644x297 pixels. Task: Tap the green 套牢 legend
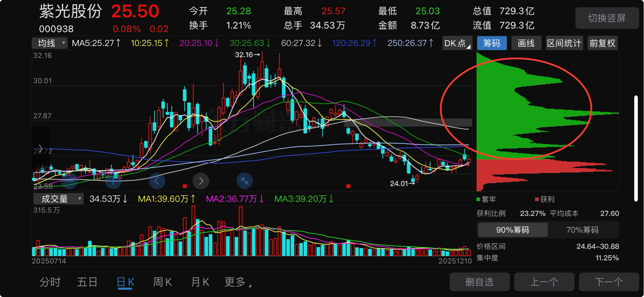click(x=486, y=199)
